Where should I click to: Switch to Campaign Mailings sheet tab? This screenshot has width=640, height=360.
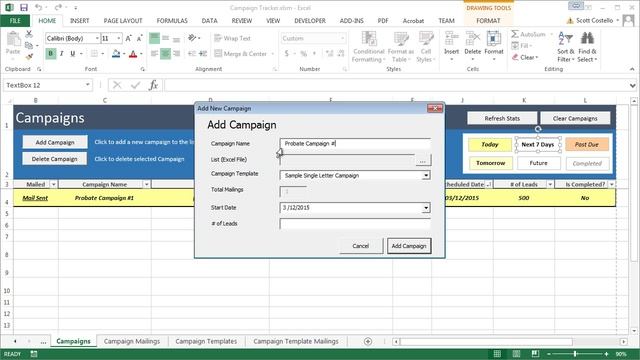click(x=131, y=341)
